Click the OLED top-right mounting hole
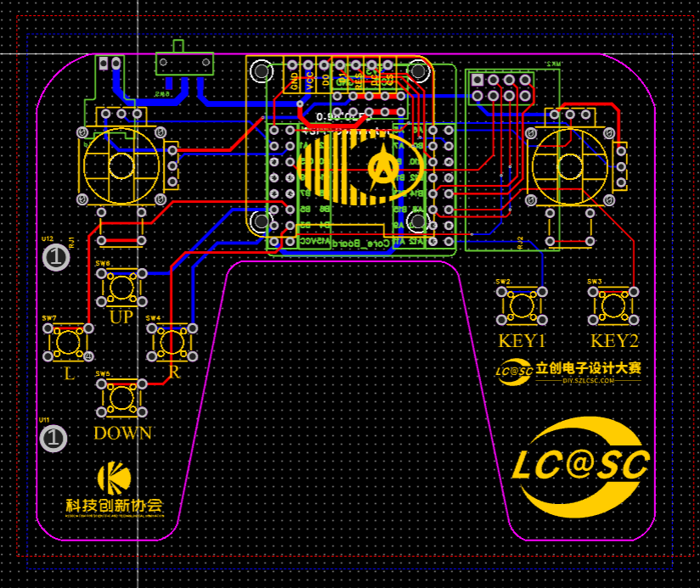 [x=417, y=70]
